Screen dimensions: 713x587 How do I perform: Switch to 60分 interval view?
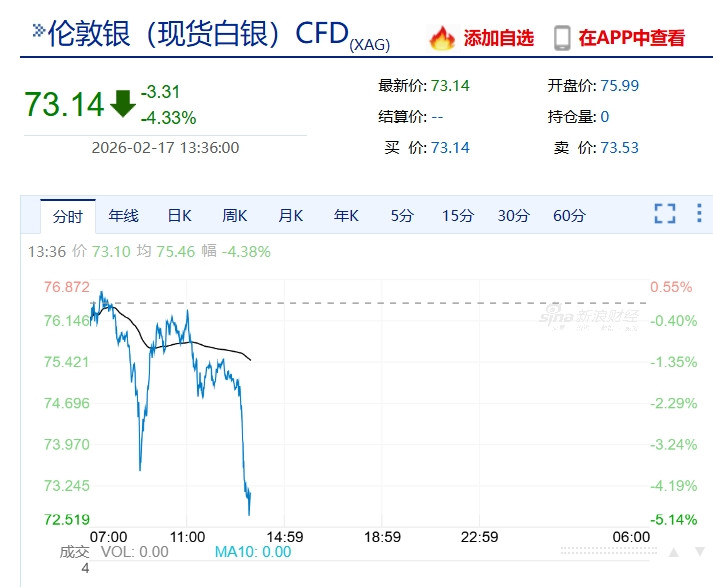569,216
